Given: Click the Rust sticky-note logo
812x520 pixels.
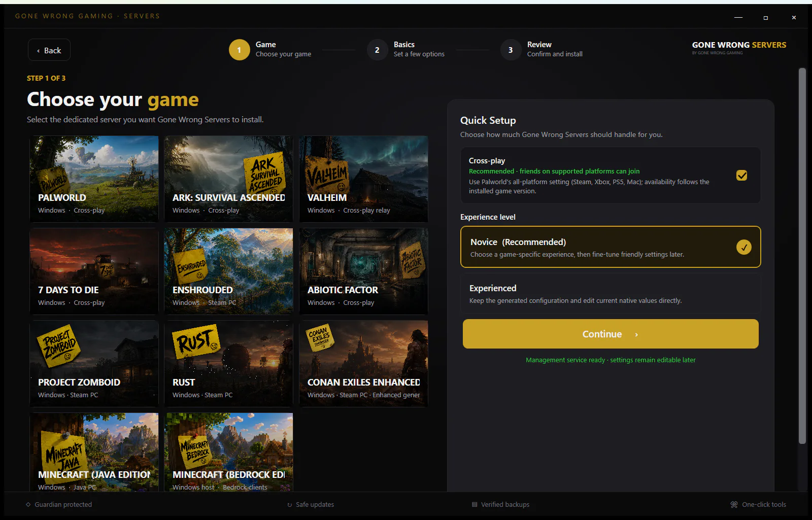Looking at the screenshot, I should coord(196,341).
